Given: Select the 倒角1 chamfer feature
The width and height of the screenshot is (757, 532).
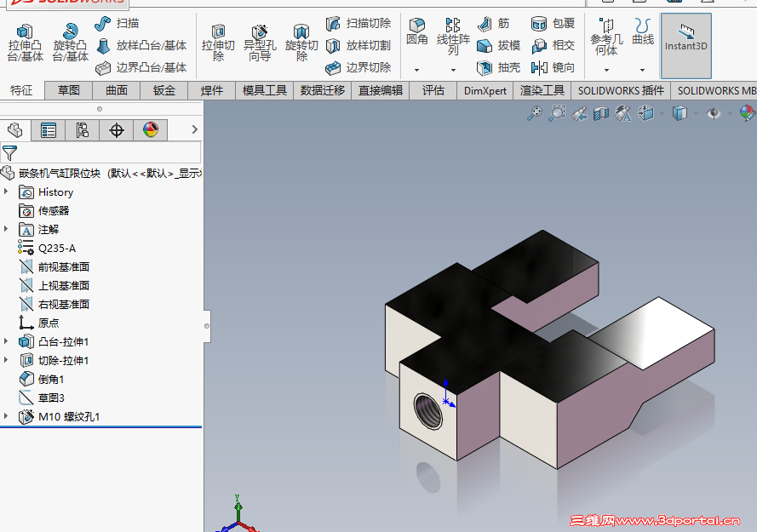Looking at the screenshot, I should tap(42, 379).
